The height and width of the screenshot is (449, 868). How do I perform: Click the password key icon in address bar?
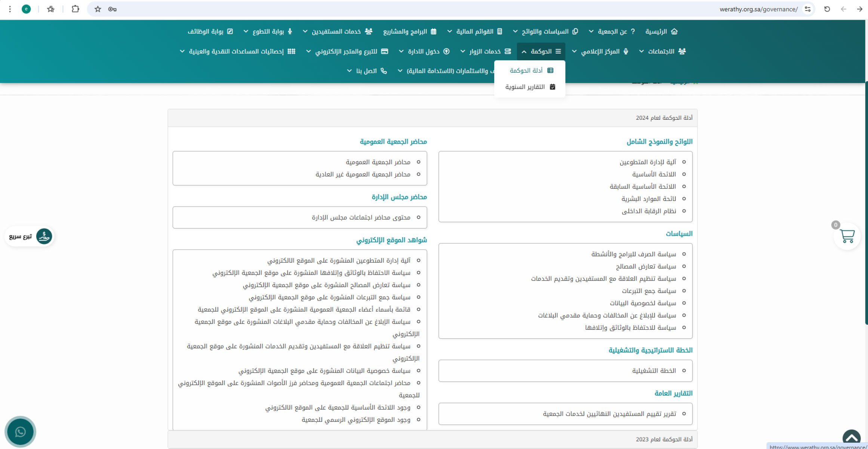(x=113, y=9)
